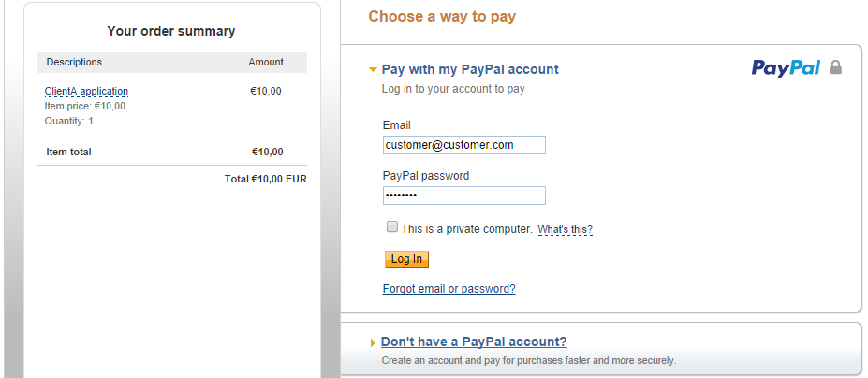This screenshot has height=378, width=868.
Task: Click the gray padlock security icon
Action: (835, 67)
